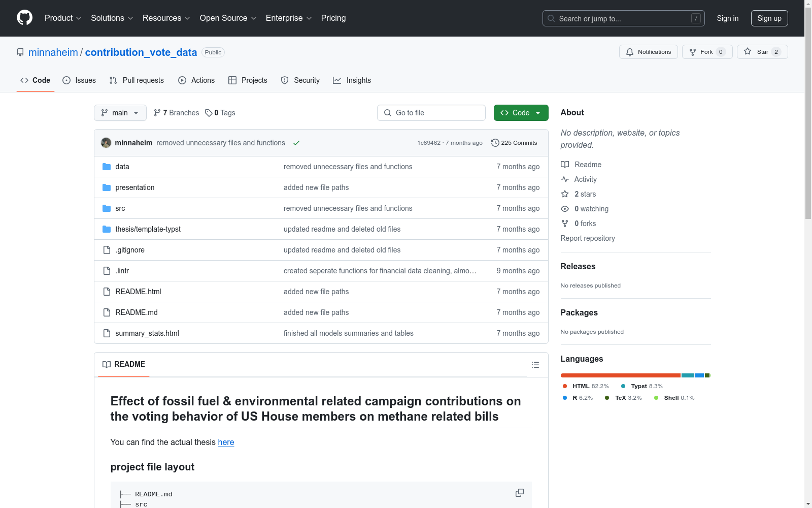Viewport: 812px width, 508px height.
Task: Select the README section tab
Action: (124, 364)
